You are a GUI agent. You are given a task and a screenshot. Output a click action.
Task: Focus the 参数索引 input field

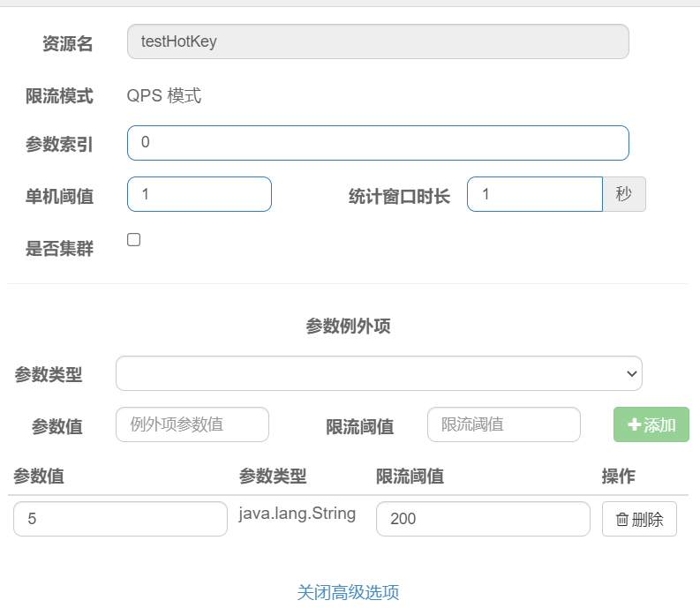click(378, 143)
